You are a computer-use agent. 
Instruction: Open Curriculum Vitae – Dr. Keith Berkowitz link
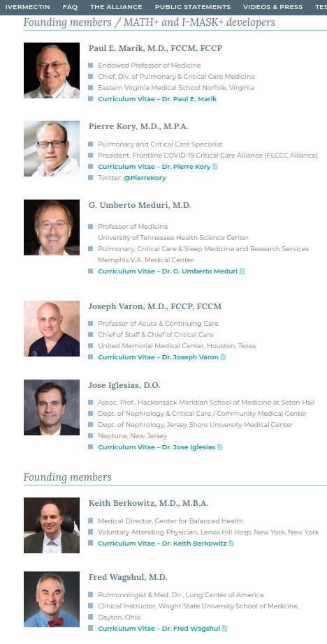tap(162, 544)
